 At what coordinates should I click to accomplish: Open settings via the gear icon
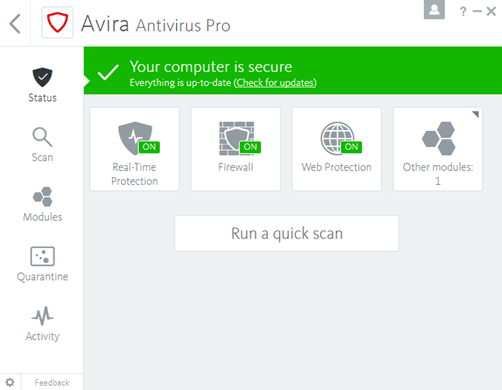click(x=10, y=382)
